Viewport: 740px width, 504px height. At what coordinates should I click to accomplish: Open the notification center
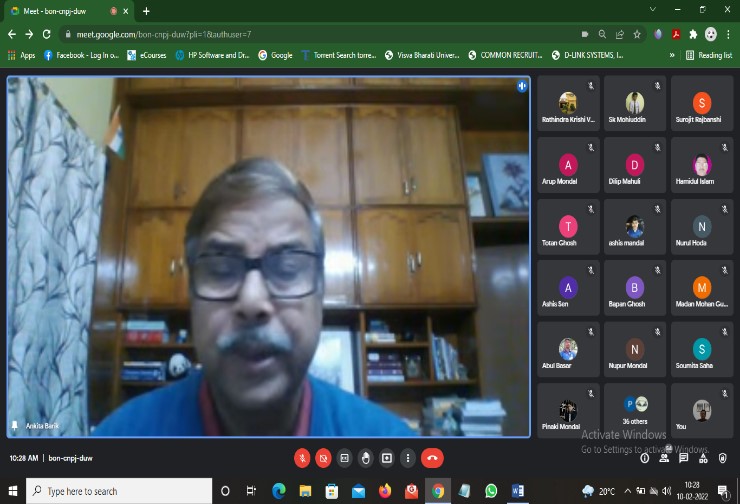coord(723,491)
